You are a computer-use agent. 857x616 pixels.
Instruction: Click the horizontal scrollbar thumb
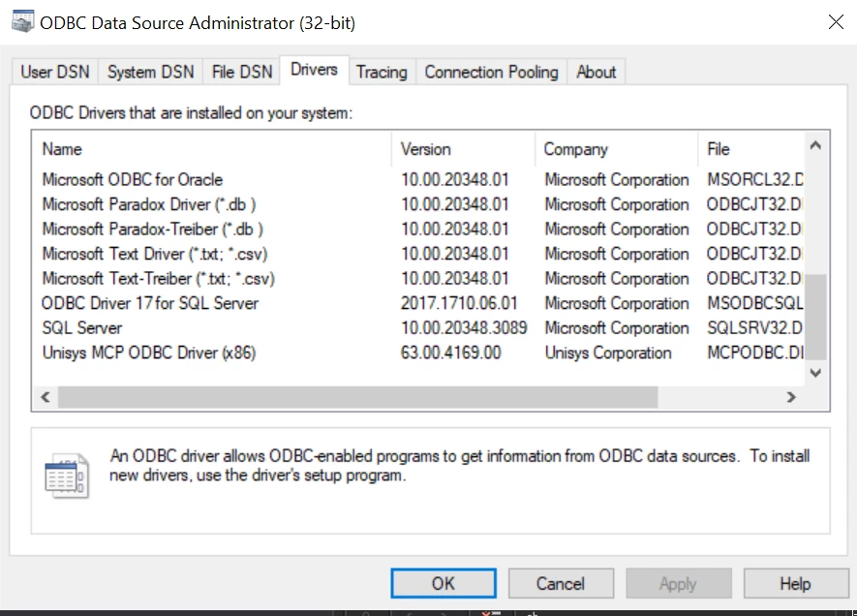click(357, 397)
